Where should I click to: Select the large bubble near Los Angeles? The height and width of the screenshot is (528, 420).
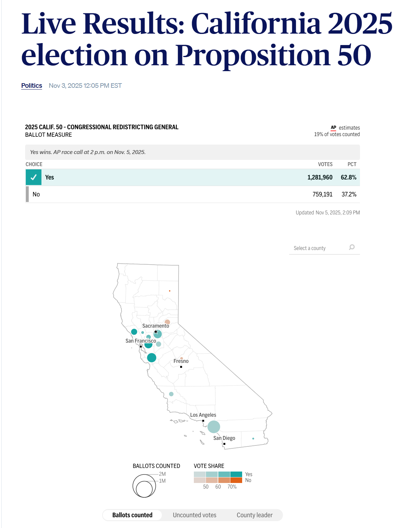click(213, 427)
